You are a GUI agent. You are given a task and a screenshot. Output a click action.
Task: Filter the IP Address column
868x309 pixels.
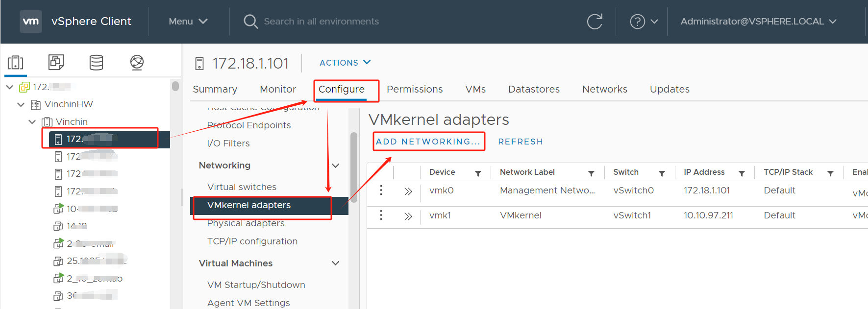tap(742, 173)
